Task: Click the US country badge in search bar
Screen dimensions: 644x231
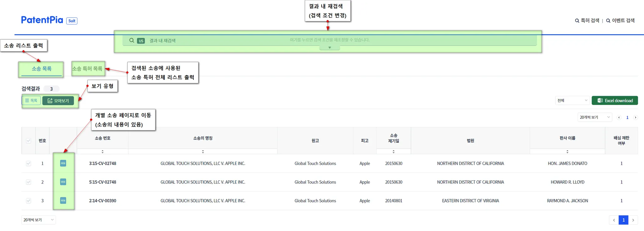Action: click(141, 41)
